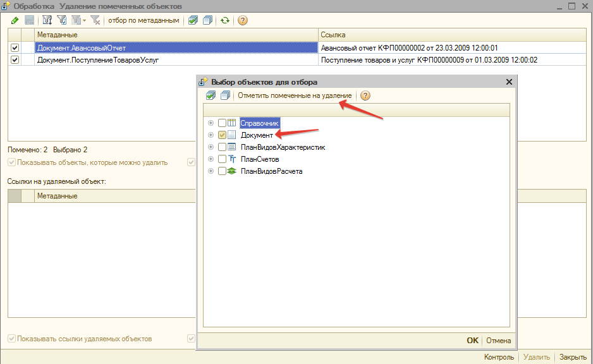The width and height of the screenshot is (593, 364).
Task: Open help in the selection dialog toolbar
Action: pos(365,96)
